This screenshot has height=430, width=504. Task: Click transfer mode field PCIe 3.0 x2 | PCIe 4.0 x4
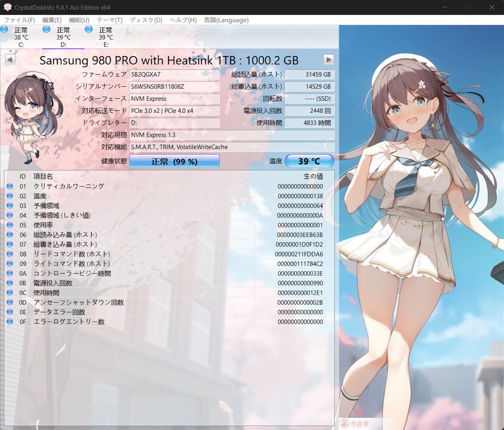point(174,111)
